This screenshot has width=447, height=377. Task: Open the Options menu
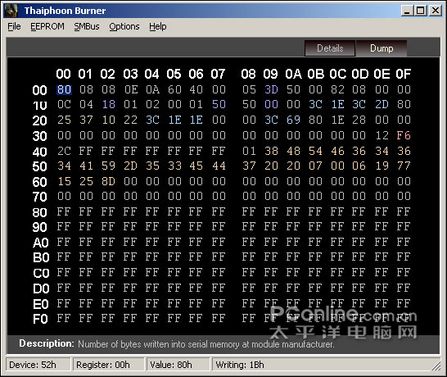124,27
